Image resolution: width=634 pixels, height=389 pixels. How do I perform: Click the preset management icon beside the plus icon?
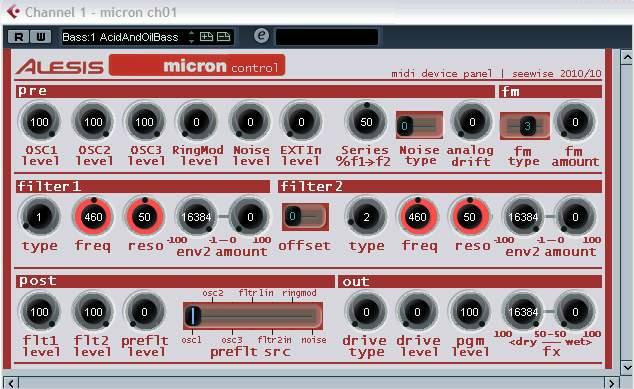pyautogui.click(x=224, y=37)
